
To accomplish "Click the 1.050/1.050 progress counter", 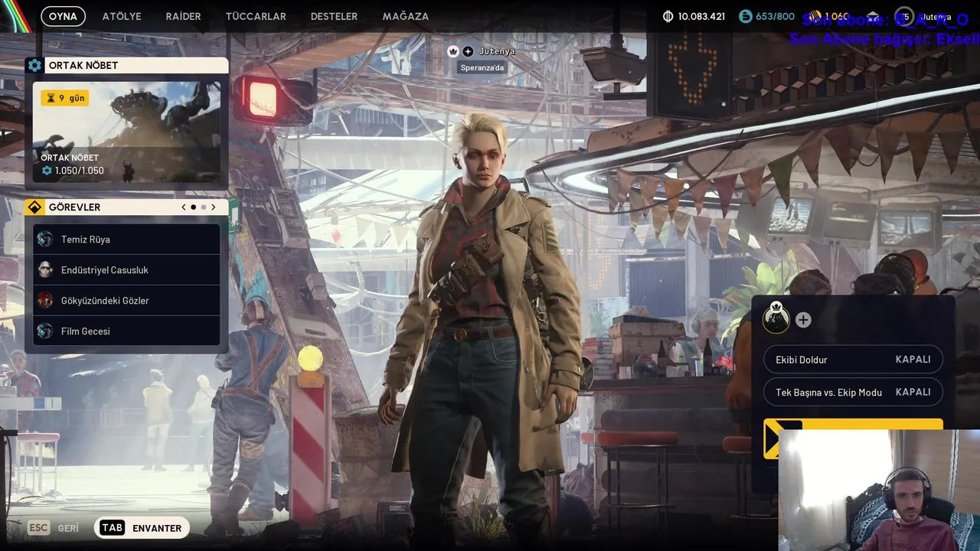I will coord(79,171).
